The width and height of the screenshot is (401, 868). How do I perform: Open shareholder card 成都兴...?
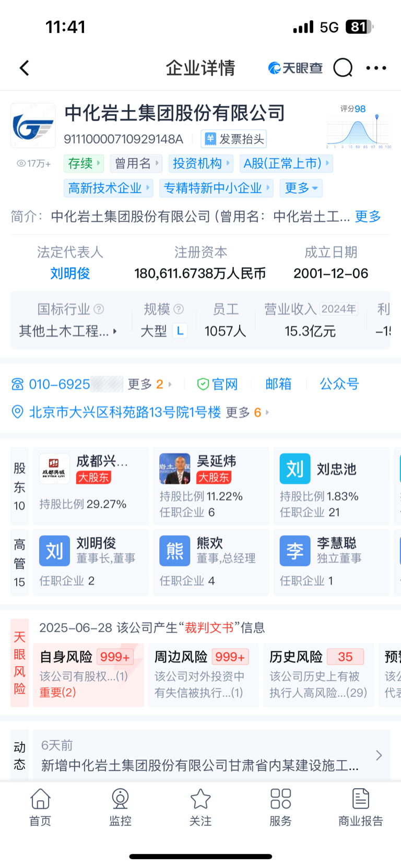(91, 486)
